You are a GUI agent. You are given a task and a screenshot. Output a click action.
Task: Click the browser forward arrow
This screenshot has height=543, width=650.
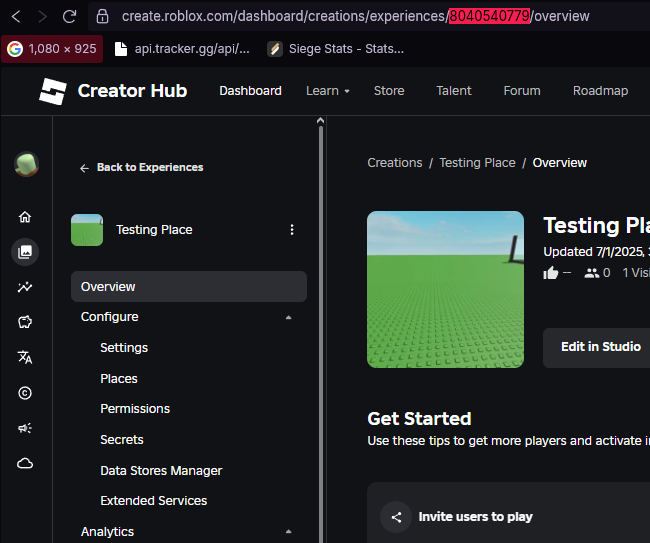click(42, 17)
